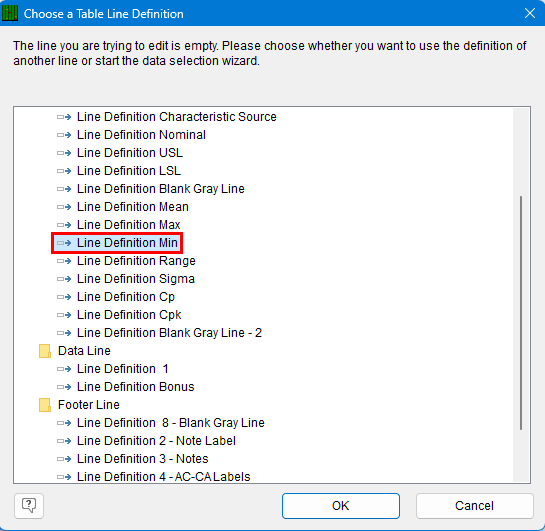Click the vertical scrollbar thumb in the list
This screenshot has height=531, width=545.
(521, 313)
